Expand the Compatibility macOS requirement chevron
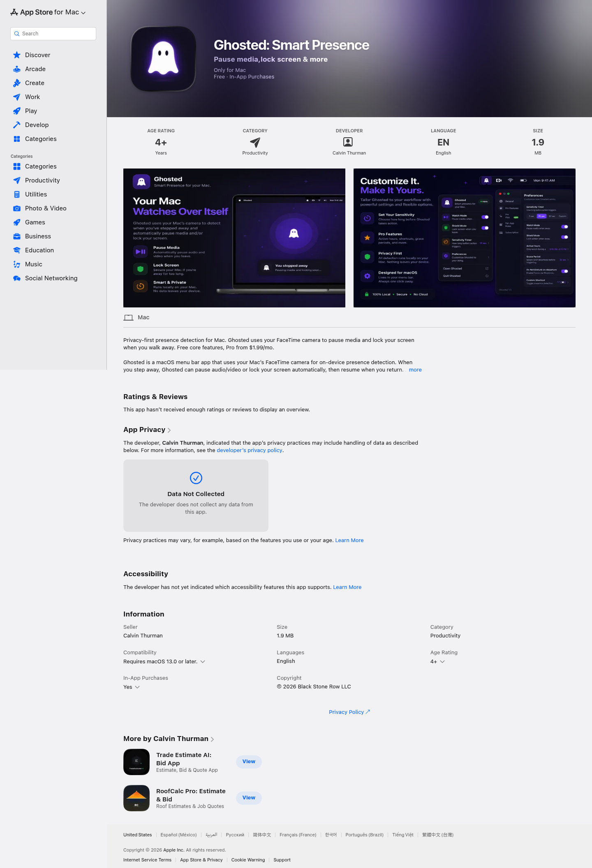This screenshot has height=868, width=592. click(203, 662)
